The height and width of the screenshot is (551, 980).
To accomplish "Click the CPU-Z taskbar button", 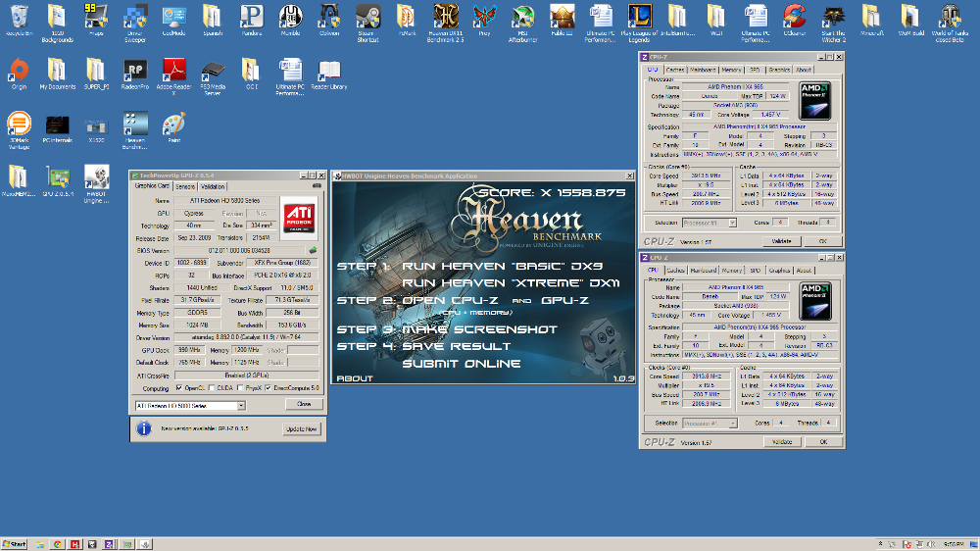I will click(109, 545).
